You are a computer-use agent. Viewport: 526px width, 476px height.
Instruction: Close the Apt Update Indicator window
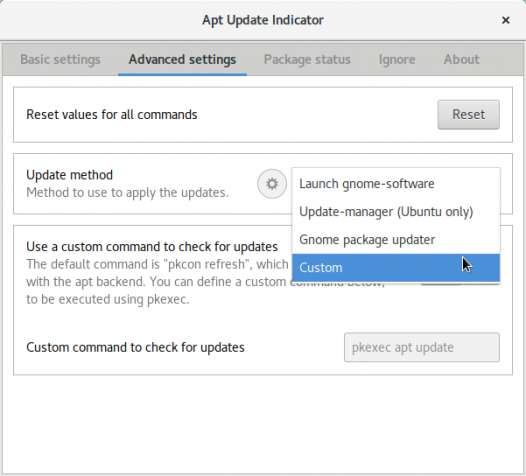click(506, 20)
